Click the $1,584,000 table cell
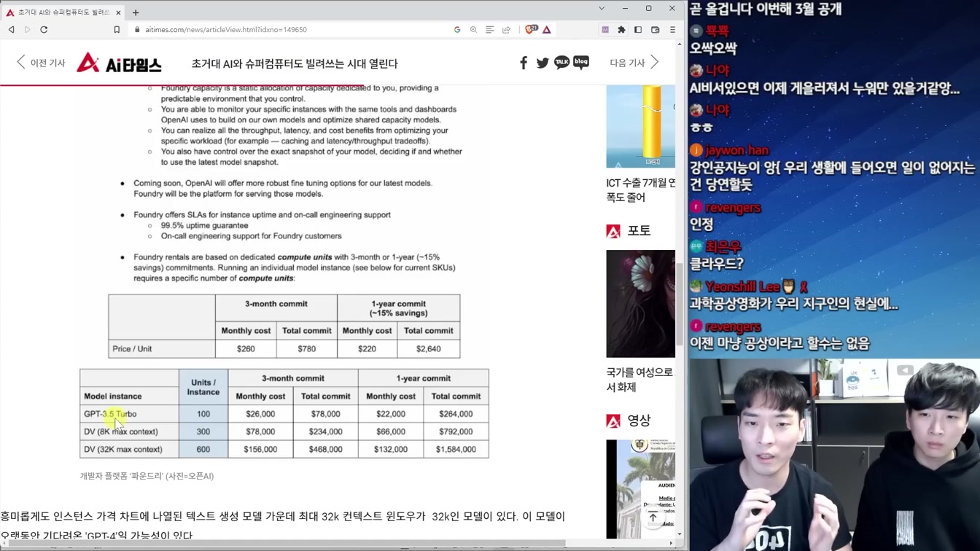980x551 pixels. pos(456,450)
